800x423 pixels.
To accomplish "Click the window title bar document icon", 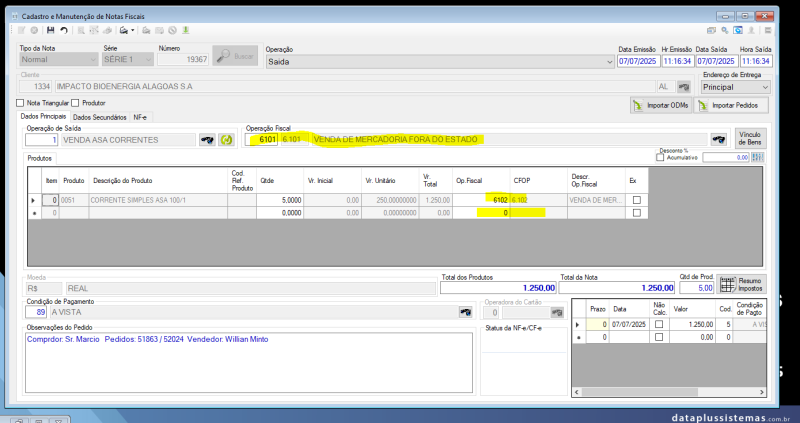I will coord(14,16).
